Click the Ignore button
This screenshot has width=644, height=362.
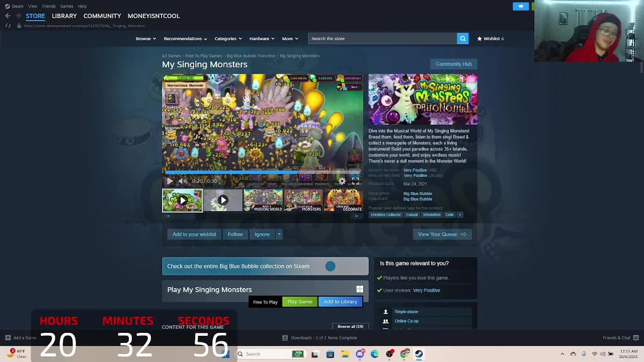(x=262, y=234)
